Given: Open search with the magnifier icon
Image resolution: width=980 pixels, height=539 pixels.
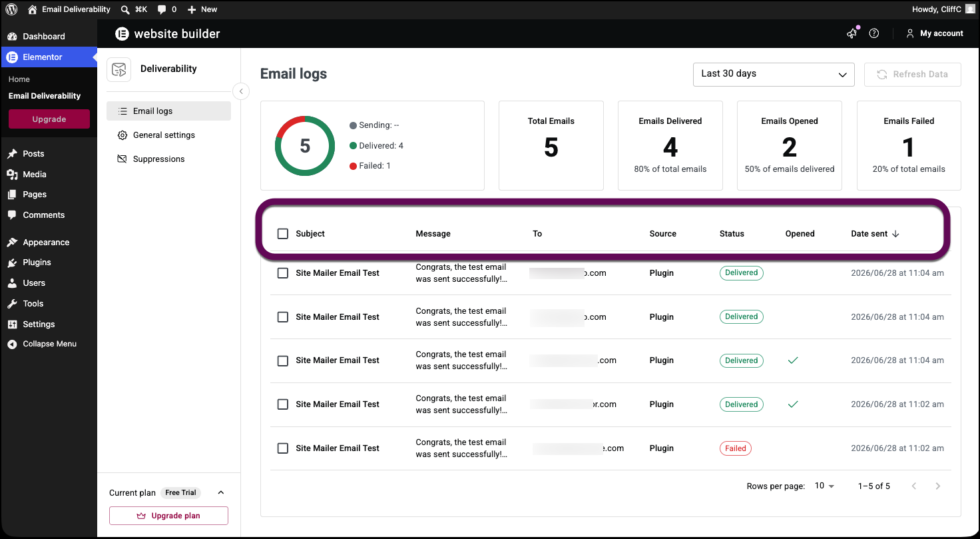Looking at the screenshot, I should point(125,9).
